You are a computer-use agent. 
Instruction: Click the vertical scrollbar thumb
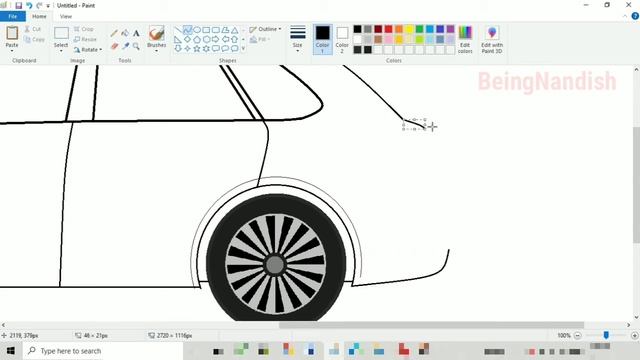click(x=636, y=186)
